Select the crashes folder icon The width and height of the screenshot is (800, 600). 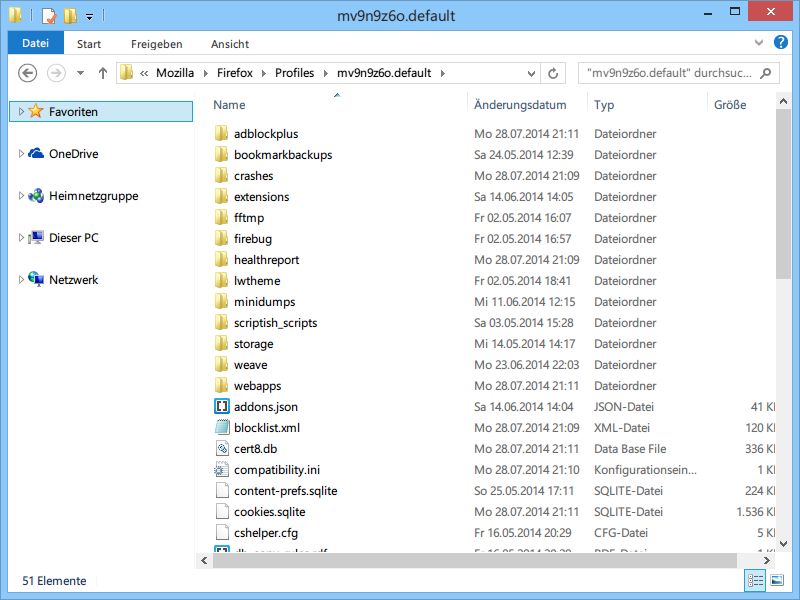[221, 176]
